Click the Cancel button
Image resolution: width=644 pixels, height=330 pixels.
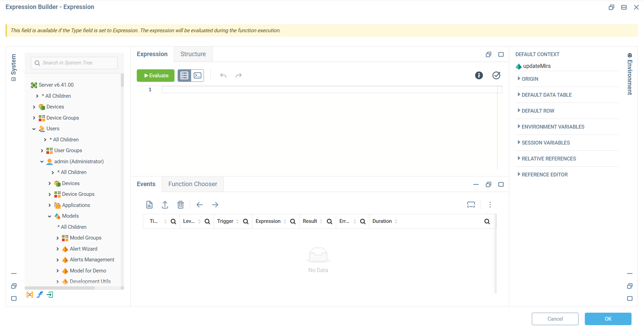pos(555,319)
